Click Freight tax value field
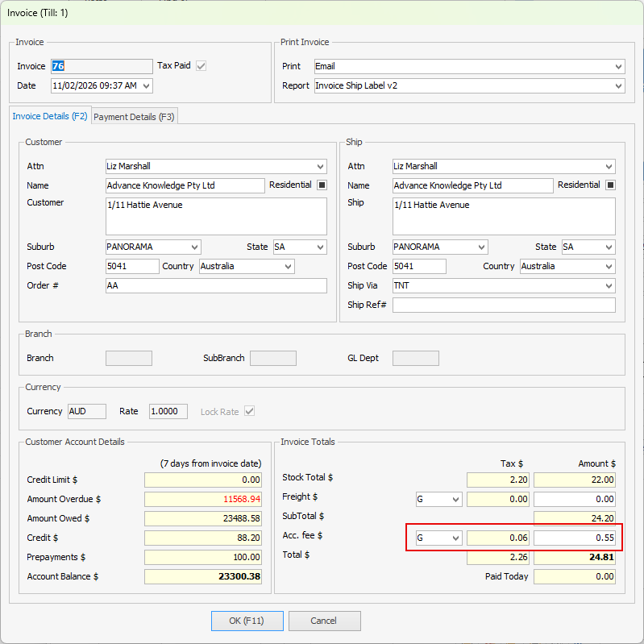This screenshot has height=644, width=644. pos(498,500)
